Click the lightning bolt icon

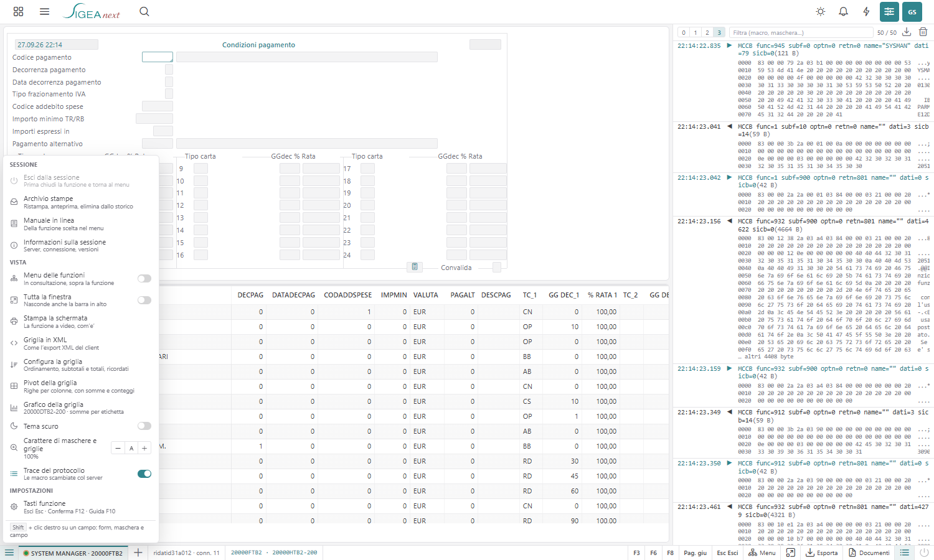click(866, 11)
